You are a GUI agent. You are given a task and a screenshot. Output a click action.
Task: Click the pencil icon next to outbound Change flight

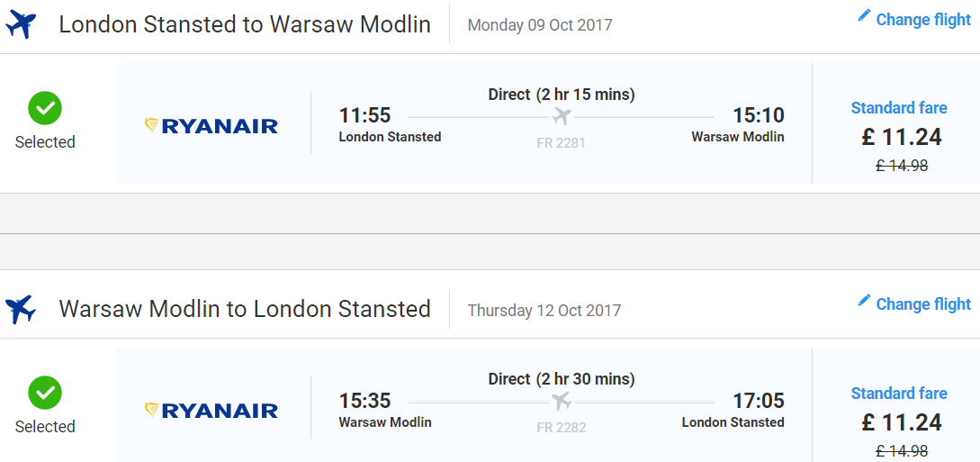864,16
